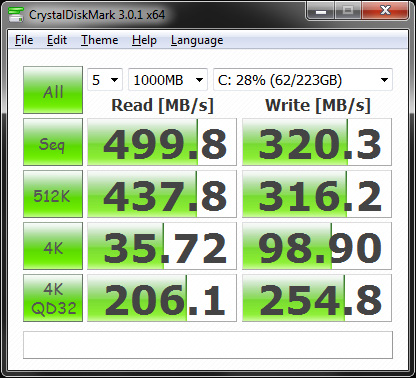Viewport: 416px width, 378px height.
Task: Click the 4K QD32 write result 254.8
Action: [317, 298]
